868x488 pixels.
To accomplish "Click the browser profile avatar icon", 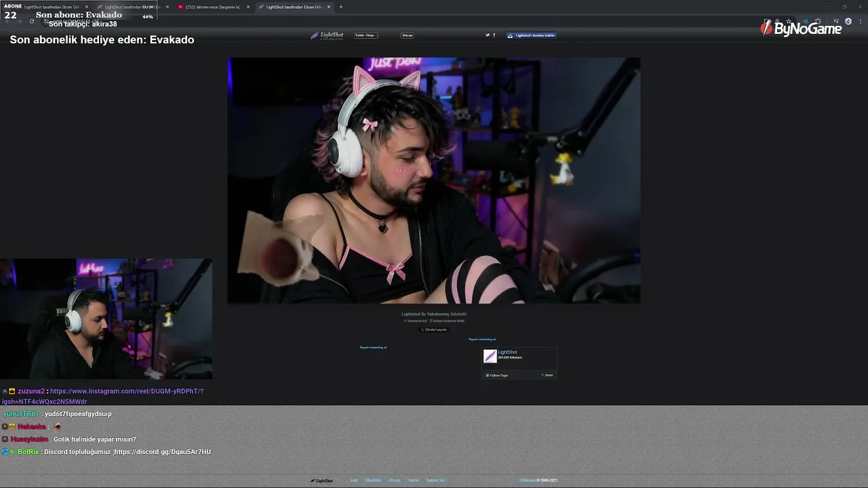I will 848,21.
